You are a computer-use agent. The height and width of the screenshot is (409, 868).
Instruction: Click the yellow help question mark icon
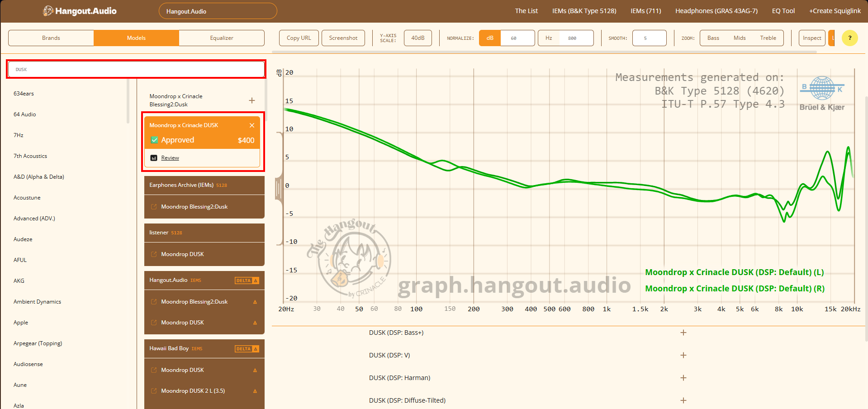pyautogui.click(x=849, y=38)
